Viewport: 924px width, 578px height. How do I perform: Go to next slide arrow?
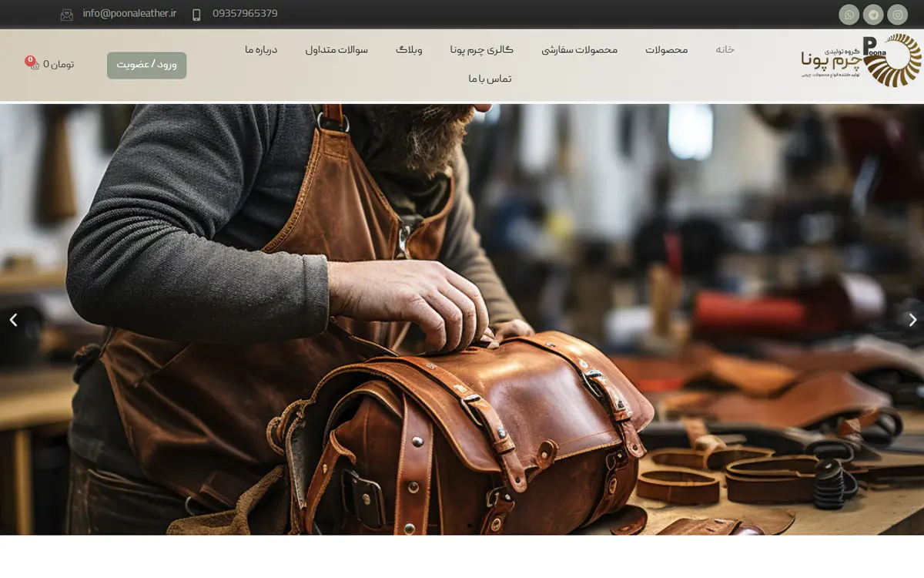point(912,320)
